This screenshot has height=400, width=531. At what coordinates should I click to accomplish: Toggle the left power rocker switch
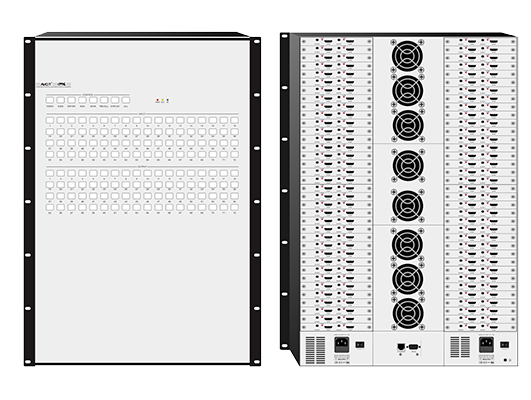tap(360, 345)
